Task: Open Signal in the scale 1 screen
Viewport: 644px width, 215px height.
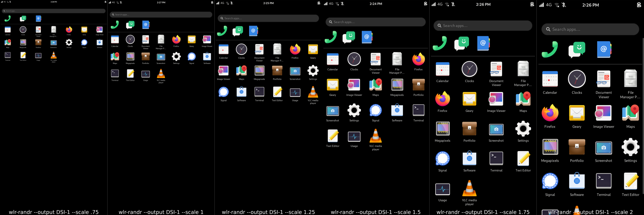Action: (x=192, y=56)
